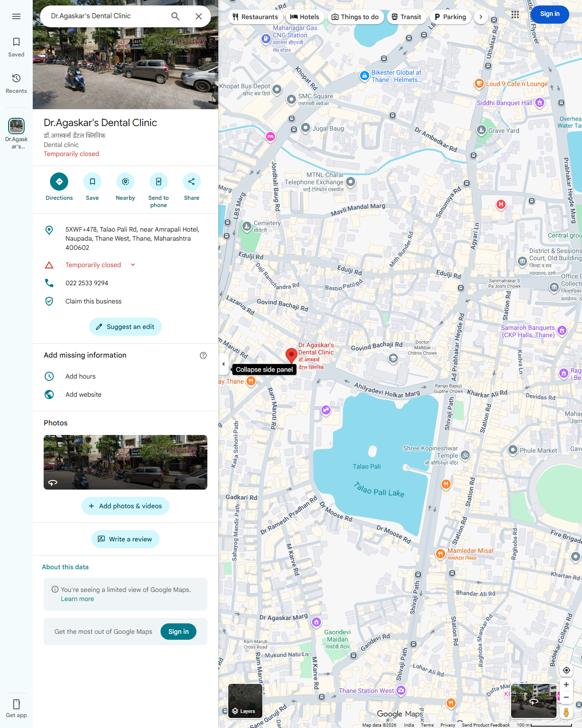Open the main hamburger menu

(x=16, y=16)
